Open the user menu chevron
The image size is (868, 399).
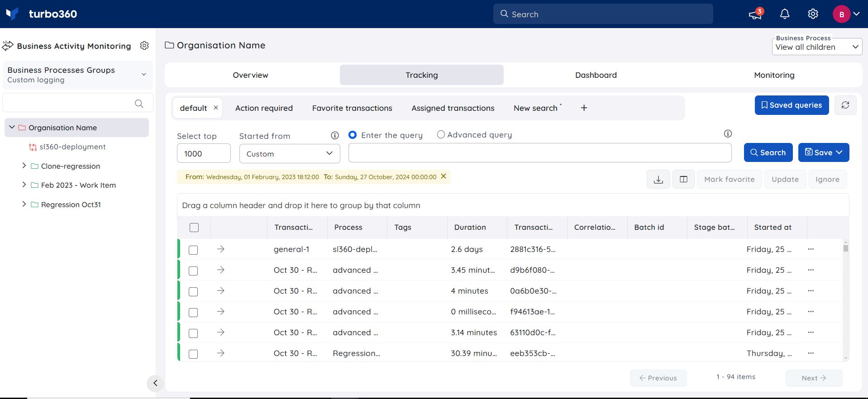[x=856, y=14]
